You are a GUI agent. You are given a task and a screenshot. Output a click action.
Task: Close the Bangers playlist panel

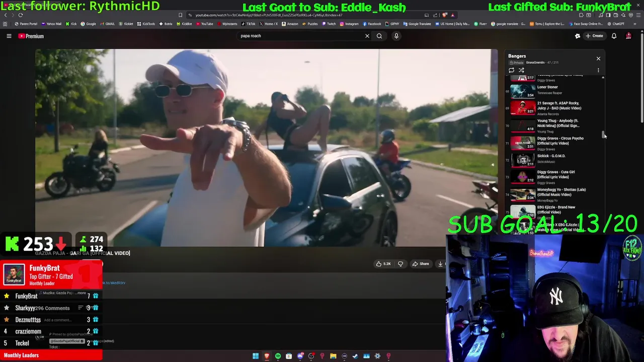(x=598, y=59)
